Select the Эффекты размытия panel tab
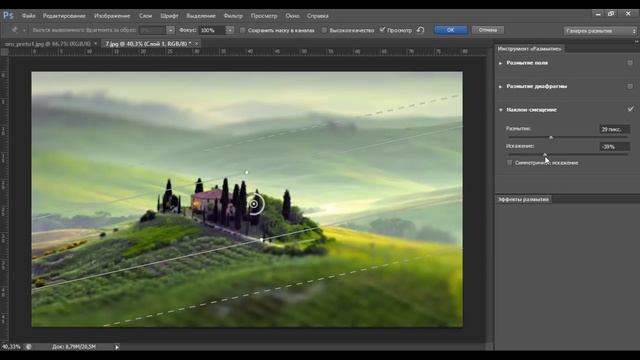 click(x=523, y=199)
